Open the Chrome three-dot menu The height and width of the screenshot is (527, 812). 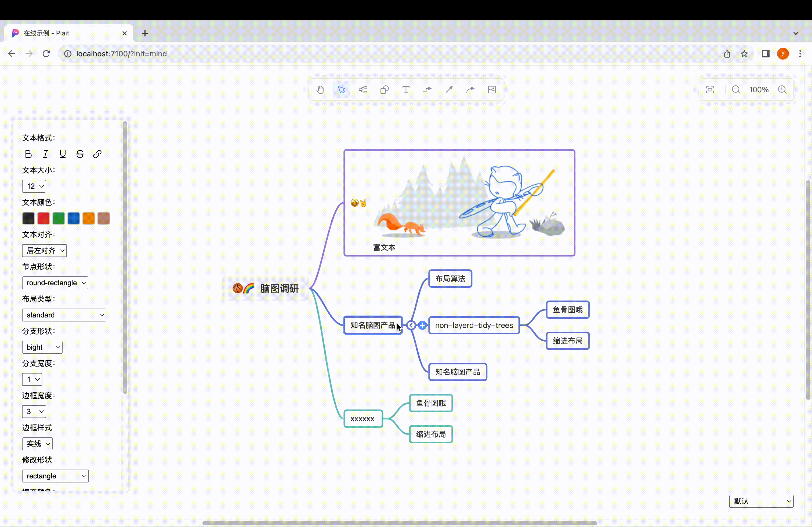[x=800, y=53]
